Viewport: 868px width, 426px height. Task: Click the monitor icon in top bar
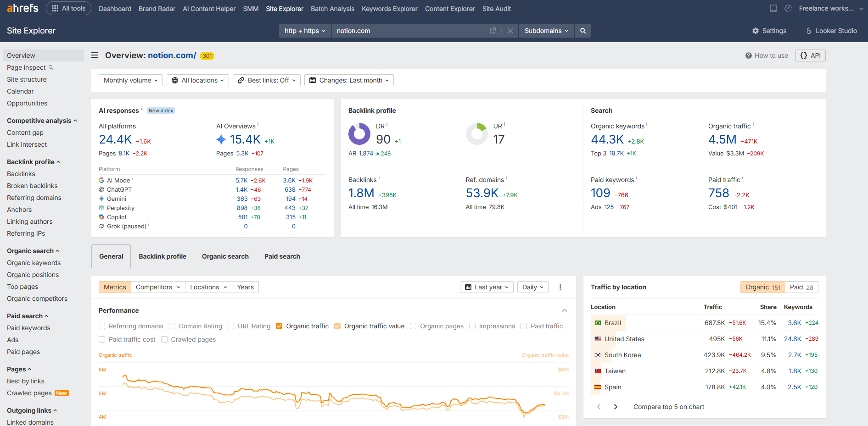tap(773, 8)
